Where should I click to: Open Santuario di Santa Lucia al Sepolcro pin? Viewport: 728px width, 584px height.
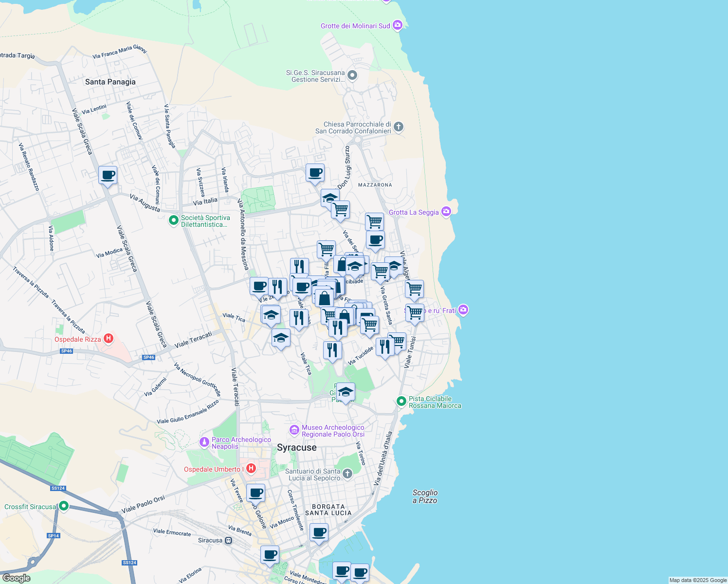click(347, 473)
